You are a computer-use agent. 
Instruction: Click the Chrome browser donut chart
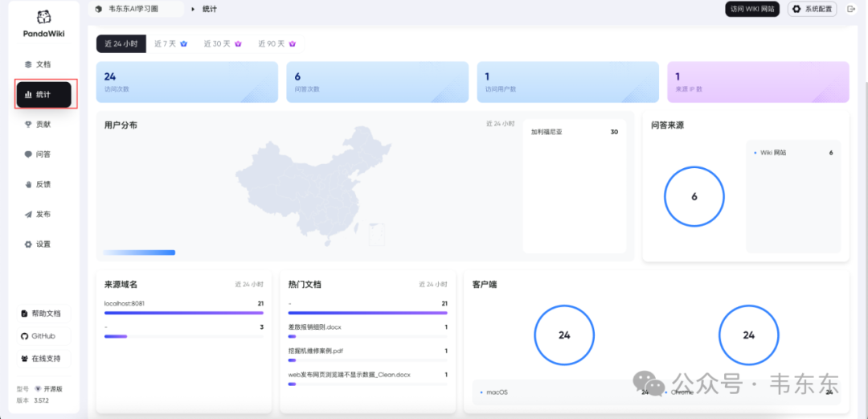pos(748,335)
